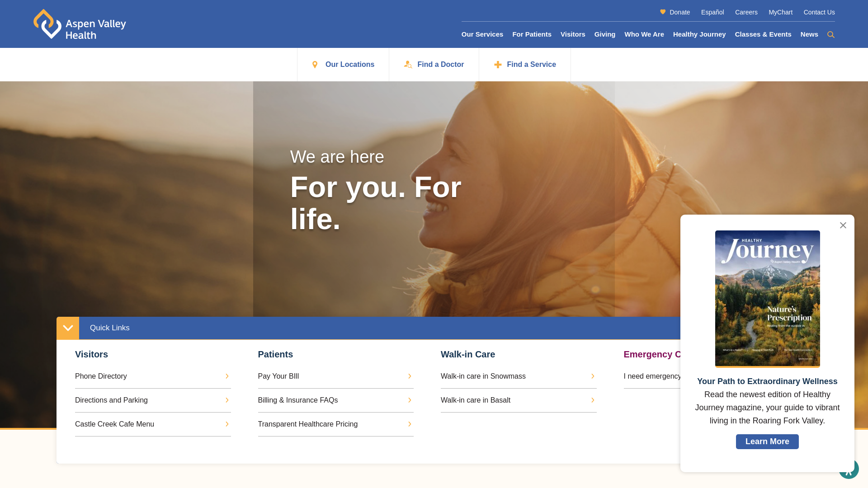Screen dimensions: 868x488
Task: Click the arrow next to Pay Your Bill
Action: click(x=410, y=376)
